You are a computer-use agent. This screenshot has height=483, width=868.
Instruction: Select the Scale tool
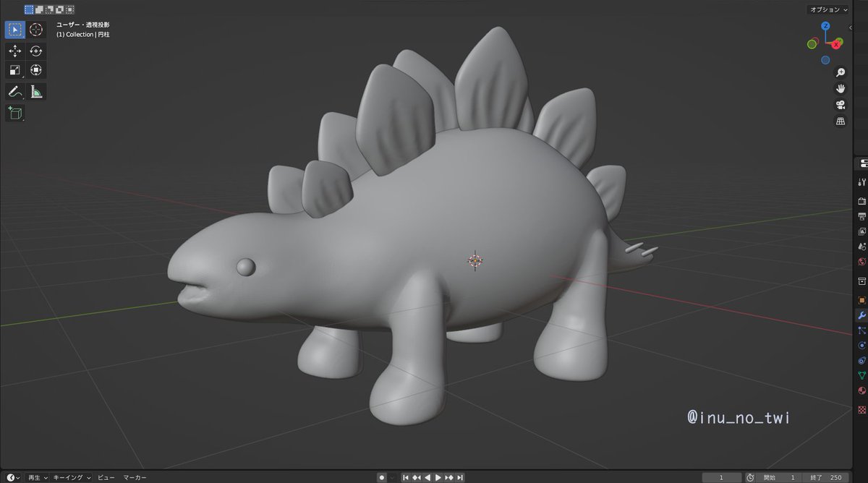(15, 70)
